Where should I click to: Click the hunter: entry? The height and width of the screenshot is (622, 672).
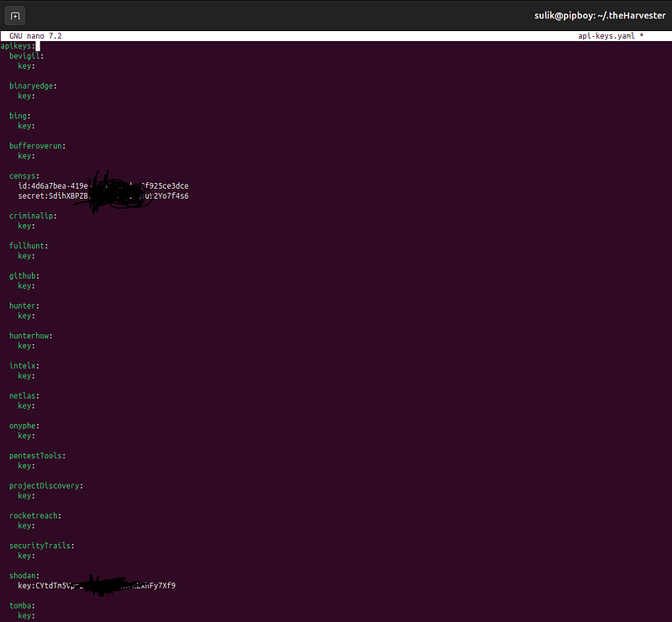click(x=24, y=306)
